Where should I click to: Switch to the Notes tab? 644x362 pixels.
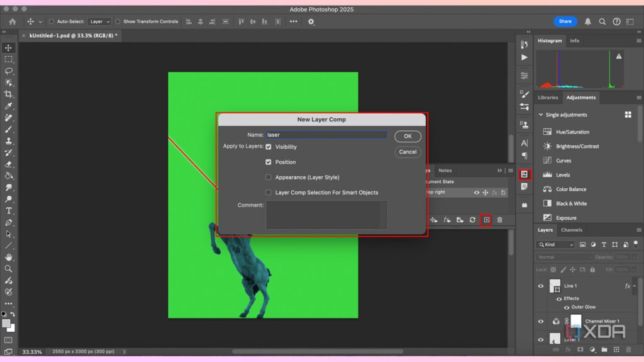[445, 171]
